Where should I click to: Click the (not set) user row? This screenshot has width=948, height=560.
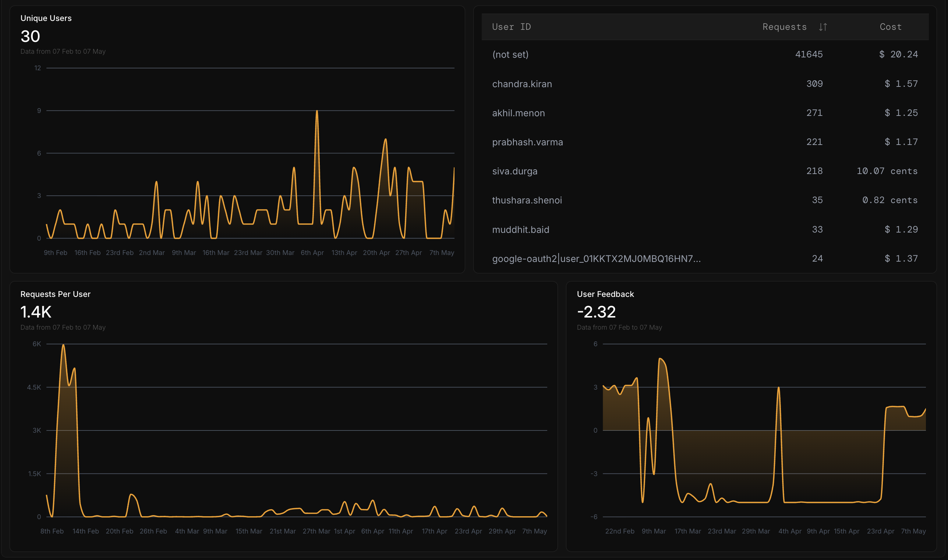705,54
